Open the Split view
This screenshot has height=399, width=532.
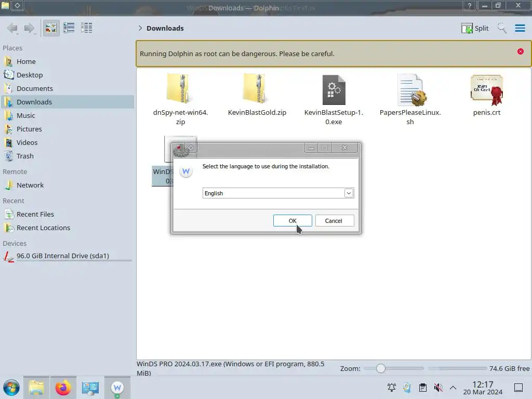point(475,28)
